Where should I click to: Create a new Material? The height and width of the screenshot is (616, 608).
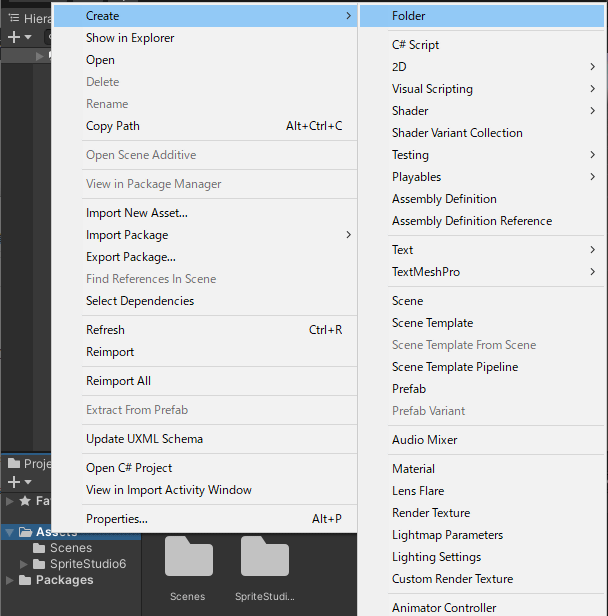pyautogui.click(x=482, y=469)
